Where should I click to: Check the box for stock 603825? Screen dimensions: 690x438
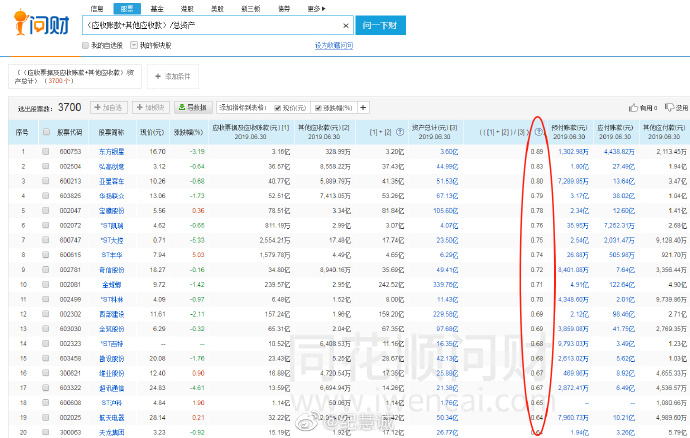[45, 195]
